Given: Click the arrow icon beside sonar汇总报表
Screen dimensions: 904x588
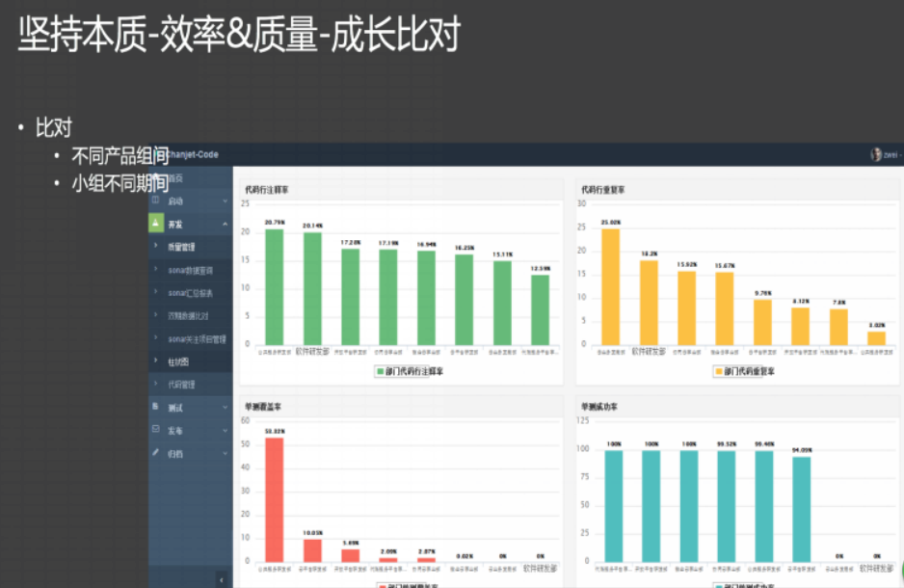Looking at the screenshot, I should point(156,292).
